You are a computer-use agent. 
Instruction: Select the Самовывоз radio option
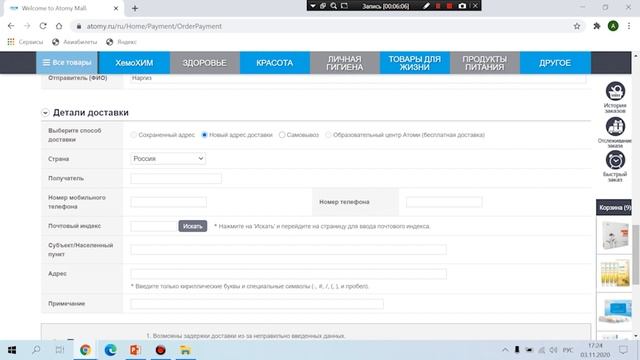[282, 135]
